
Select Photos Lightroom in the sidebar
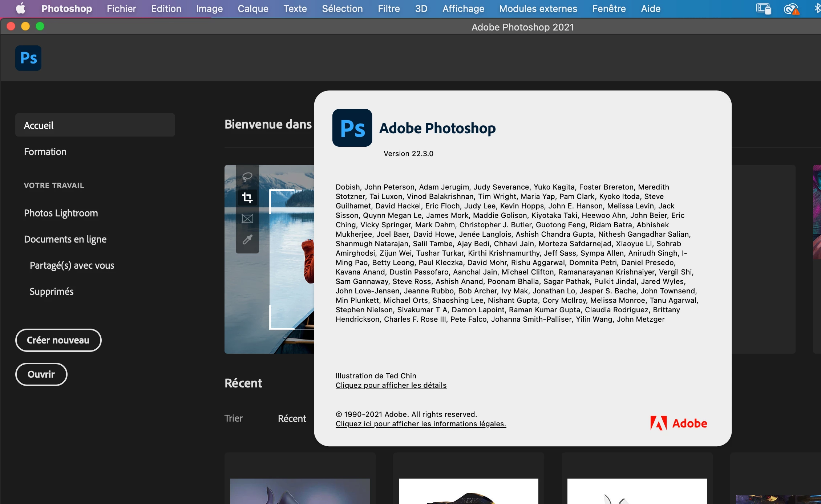tap(61, 213)
